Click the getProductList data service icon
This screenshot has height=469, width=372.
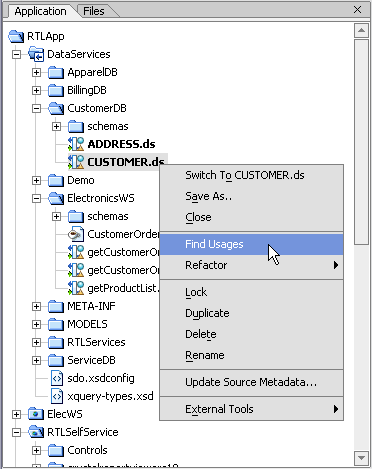point(76,288)
